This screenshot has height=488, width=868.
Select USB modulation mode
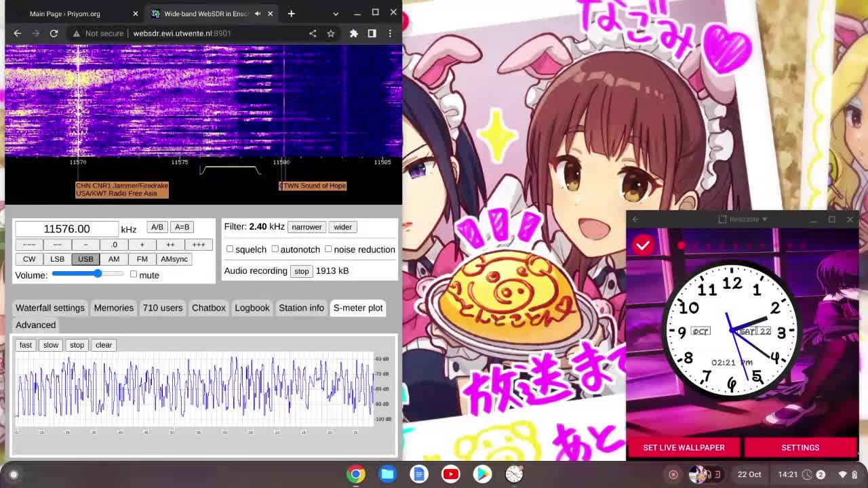click(85, 259)
